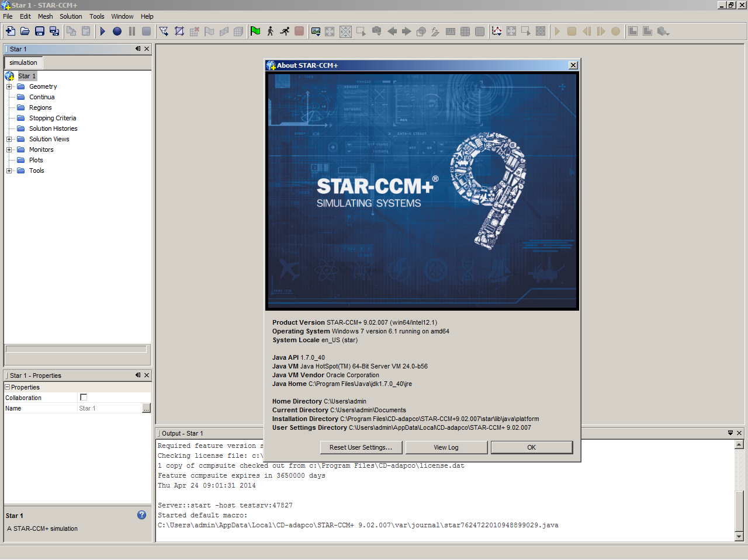Click the grayed Paste clipboard icon
The height and width of the screenshot is (560, 748).
pyautogui.click(x=86, y=31)
